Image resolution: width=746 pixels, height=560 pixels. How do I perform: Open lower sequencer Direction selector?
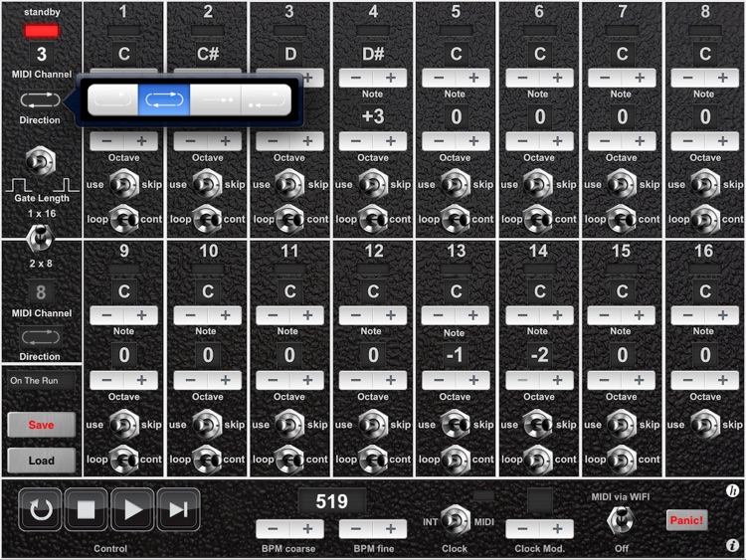pyautogui.click(x=41, y=337)
